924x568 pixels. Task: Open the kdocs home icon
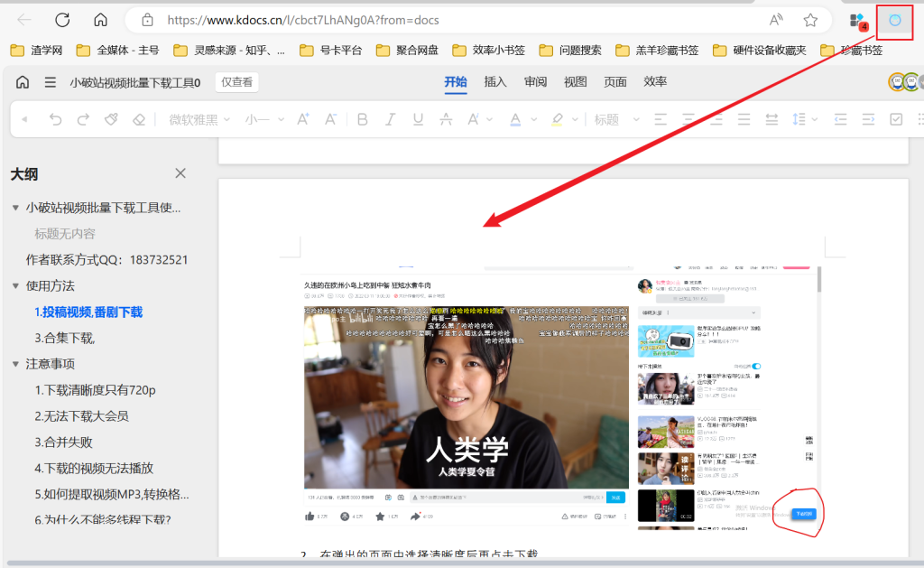pos(23,82)
